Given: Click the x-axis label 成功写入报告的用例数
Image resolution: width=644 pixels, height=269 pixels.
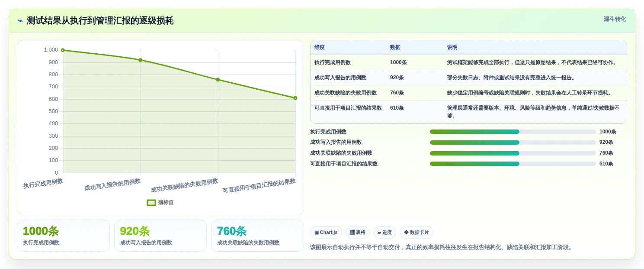Looking at the screenshot, I should [x=112, y=185].
